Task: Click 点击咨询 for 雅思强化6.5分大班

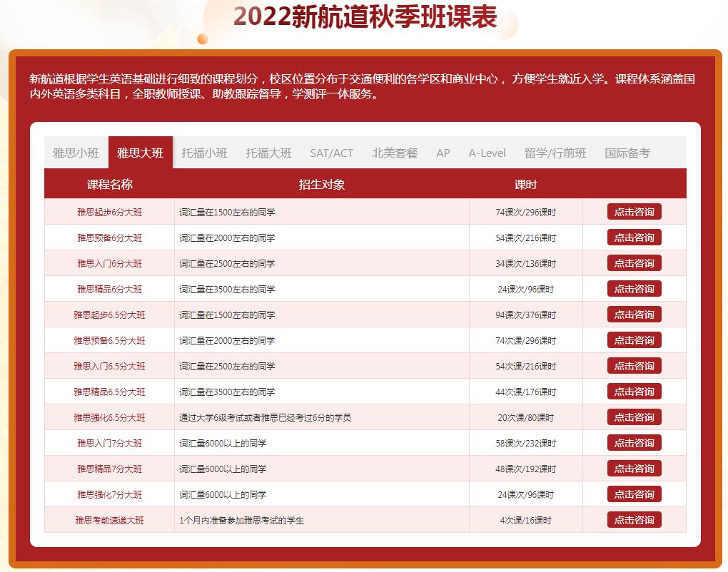Action: tap(635, 417)
